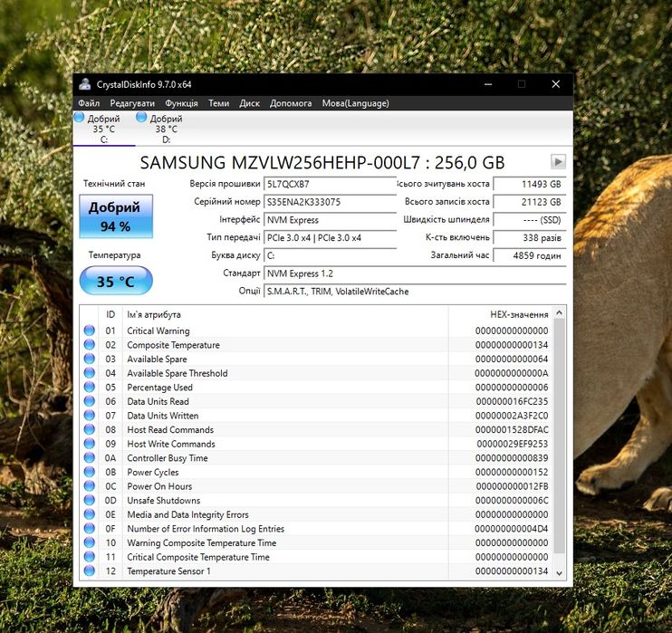
Task: Click the total host writes value 21123 GB
Action: (530, 202)
